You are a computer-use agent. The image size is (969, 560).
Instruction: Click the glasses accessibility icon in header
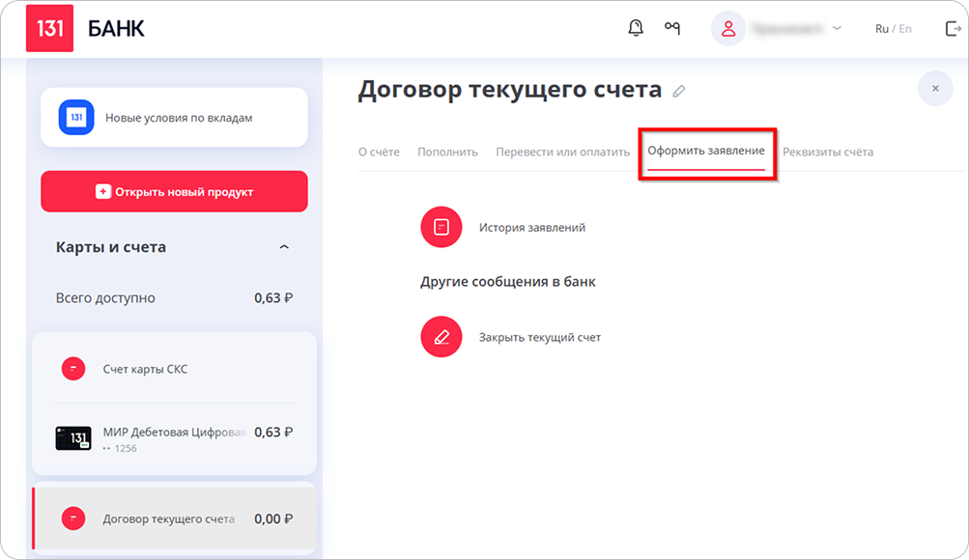(672, 28)
